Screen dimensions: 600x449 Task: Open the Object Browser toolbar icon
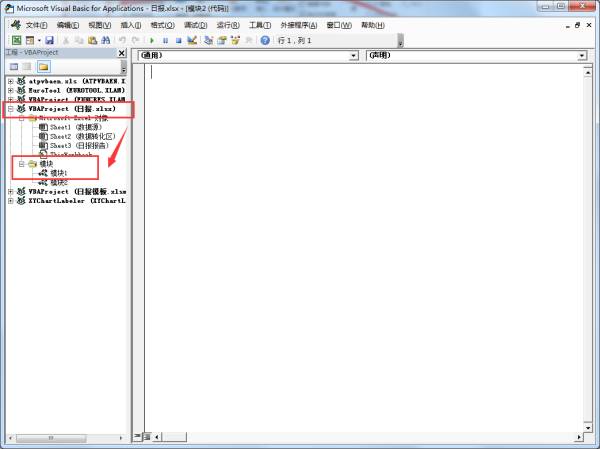[235, 40]
